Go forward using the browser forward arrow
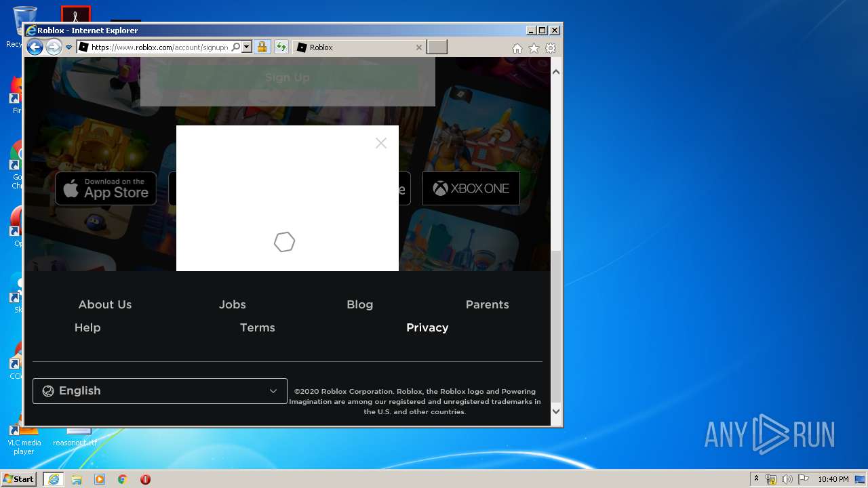 point(54,47)
